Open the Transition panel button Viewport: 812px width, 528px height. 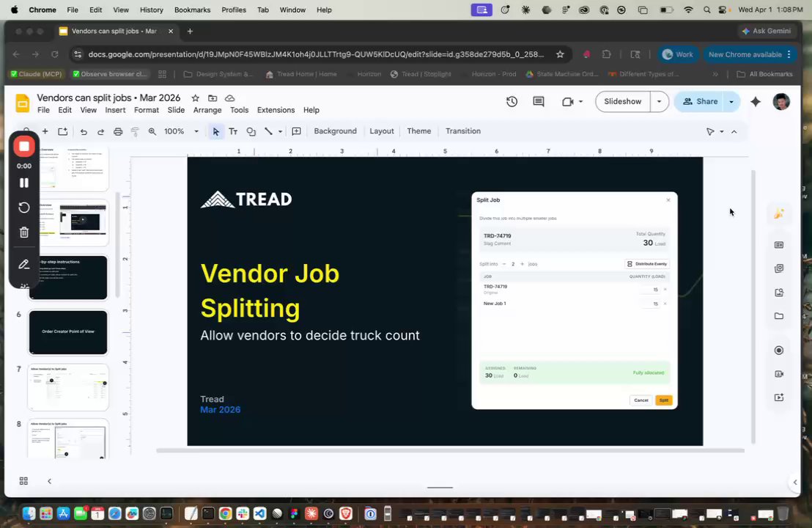(463, 131)
